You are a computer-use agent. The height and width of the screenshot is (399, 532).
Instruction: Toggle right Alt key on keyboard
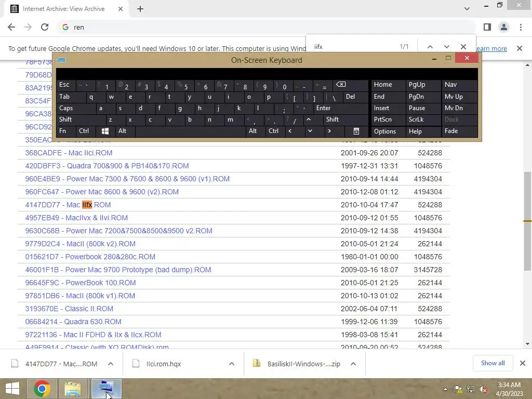pyautogui.click(x=255, y=131)
